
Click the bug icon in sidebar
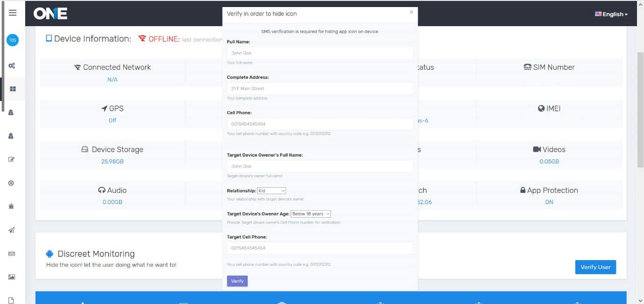coord(11,206)
